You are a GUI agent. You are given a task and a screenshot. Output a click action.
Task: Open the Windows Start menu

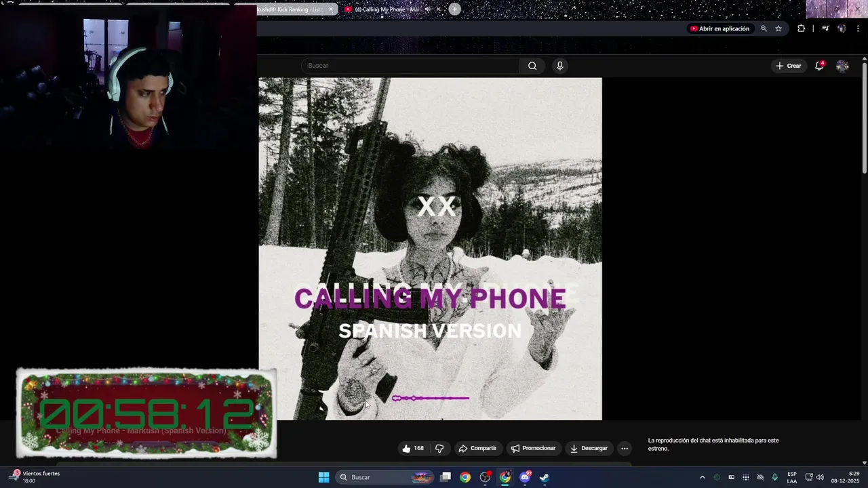tap(323, 477)
